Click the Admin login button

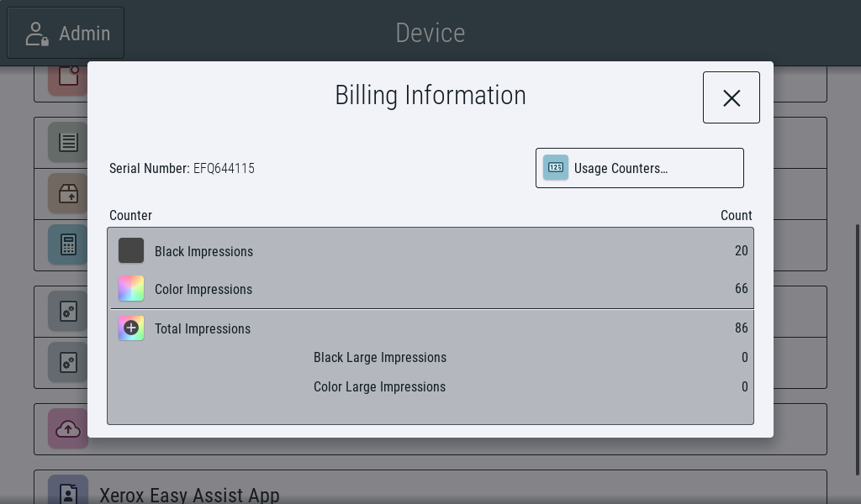tap(65, 33)
